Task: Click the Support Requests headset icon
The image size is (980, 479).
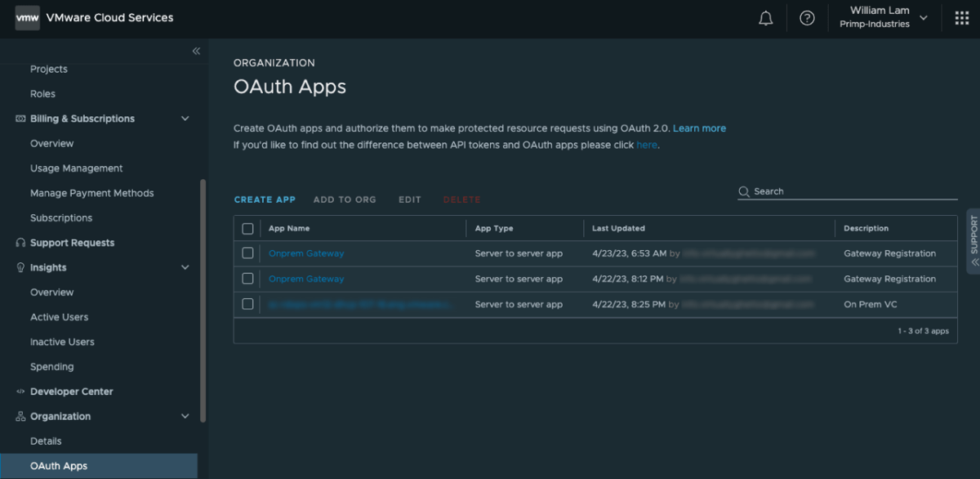Action: coord(21,243)
